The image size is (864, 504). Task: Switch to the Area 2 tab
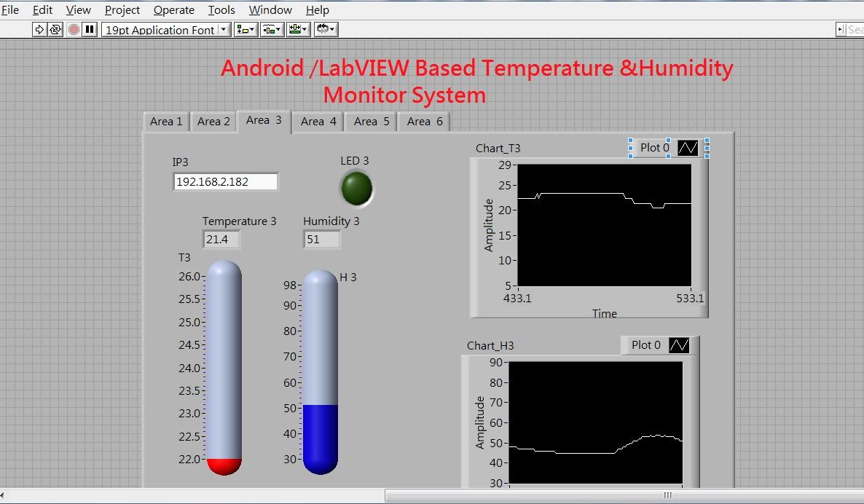tap(213, 121)
